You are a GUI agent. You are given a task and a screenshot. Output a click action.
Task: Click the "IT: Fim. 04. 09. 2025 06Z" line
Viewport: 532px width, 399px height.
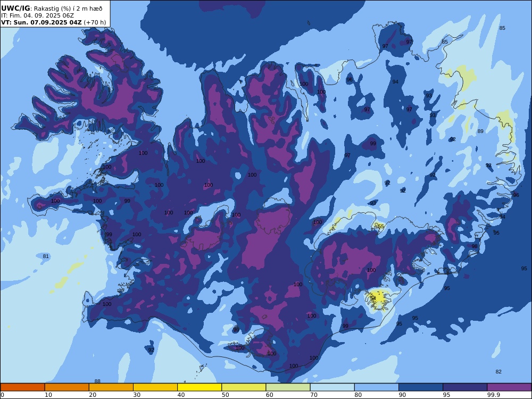[x=37, y=15]
